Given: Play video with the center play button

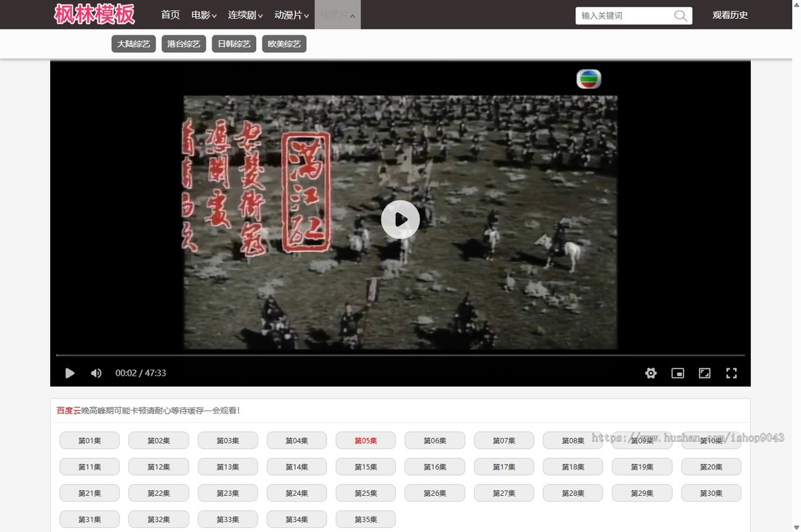Looking at the screenshot, I should [x=400, y=220].
